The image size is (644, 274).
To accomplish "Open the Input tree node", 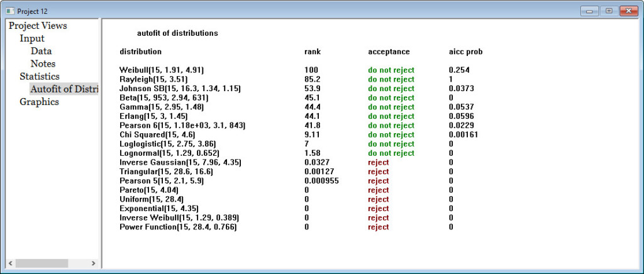I will 32,38.
